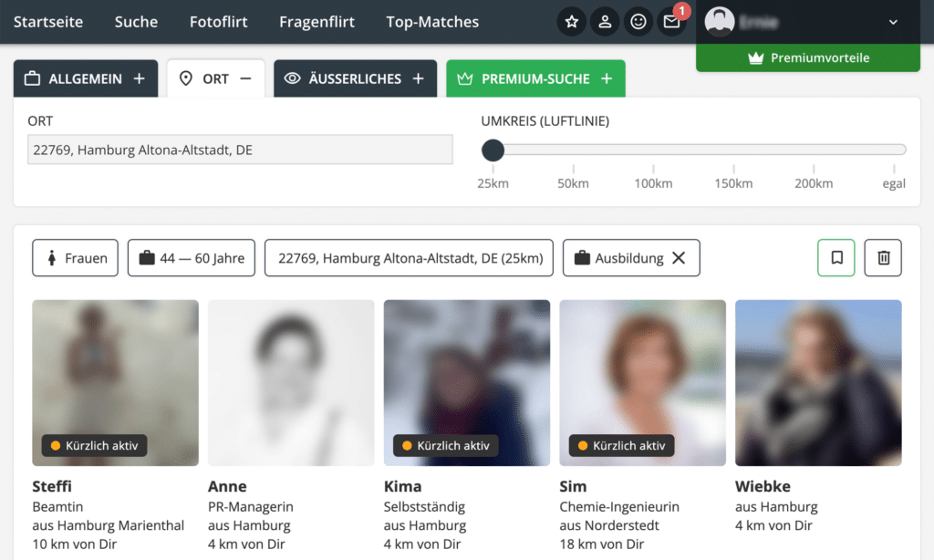This screenshot has height=560, width=934.
Task: Click the ORT location input field
Action: (239, 149)
